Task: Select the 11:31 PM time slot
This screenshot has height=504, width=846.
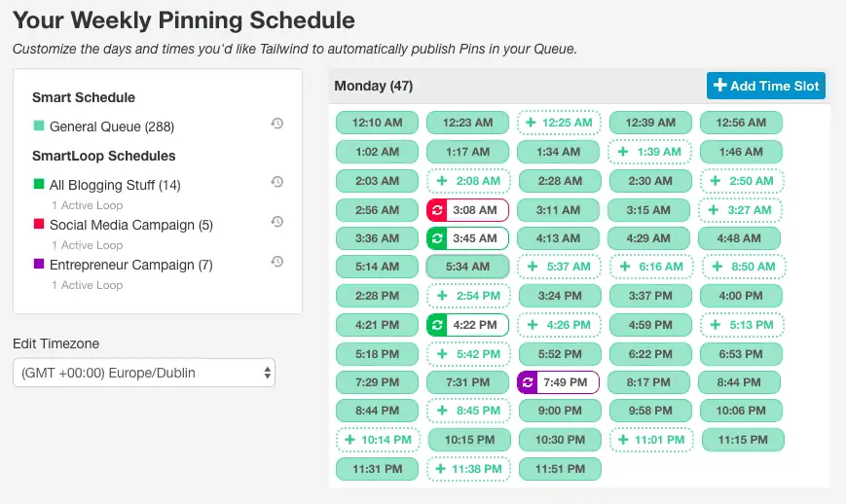Action: (377, 469)
